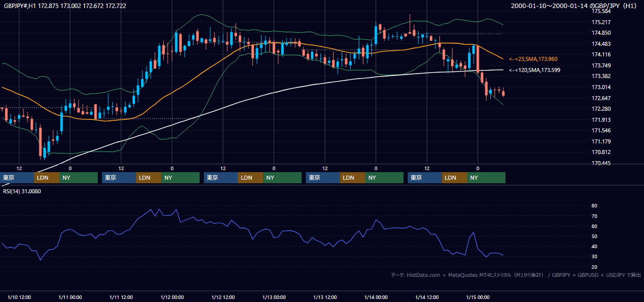Click RSI scale level 70
The height and width of the screenshot is (302, 644).
click(x=594, y=216)
